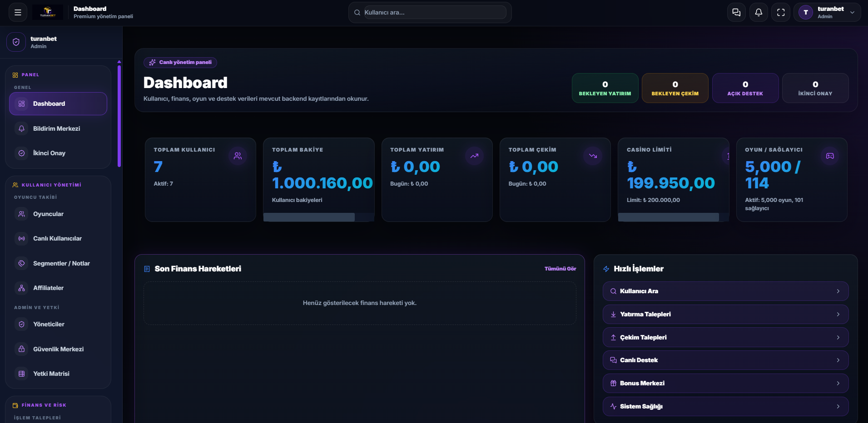Click the T avatar in header
Image resolution: width=868 pixels, height=423 pixels.
[x=806, y=12]
